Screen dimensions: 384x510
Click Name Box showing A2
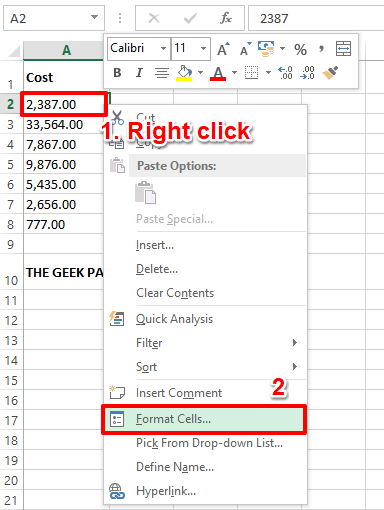(47, 18)
